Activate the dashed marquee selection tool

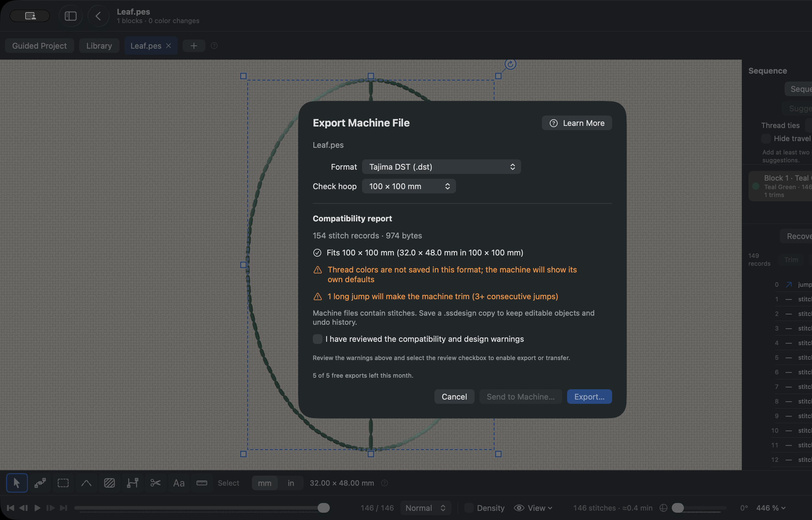tap(63, 483)
